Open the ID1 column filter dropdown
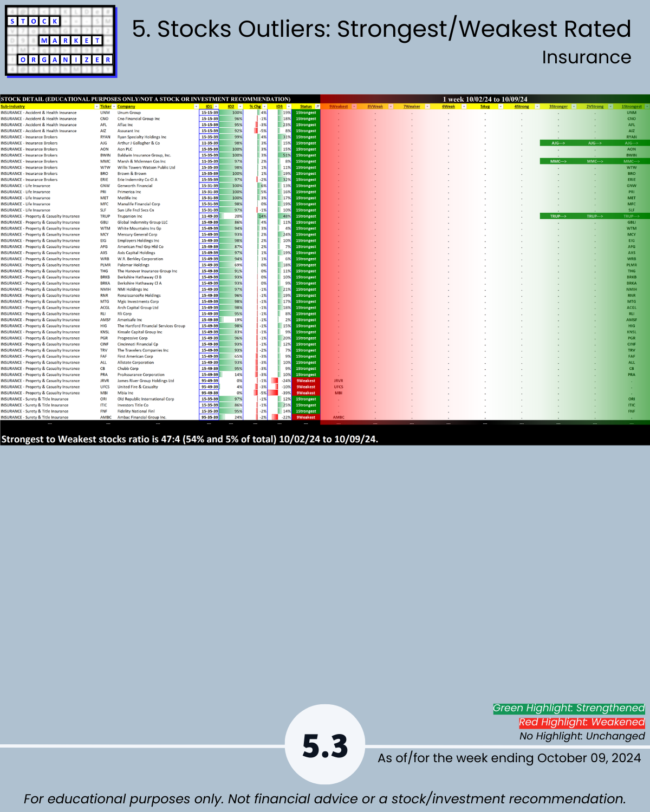This screenshot has width=650, height=812. (x=216, y=107)
